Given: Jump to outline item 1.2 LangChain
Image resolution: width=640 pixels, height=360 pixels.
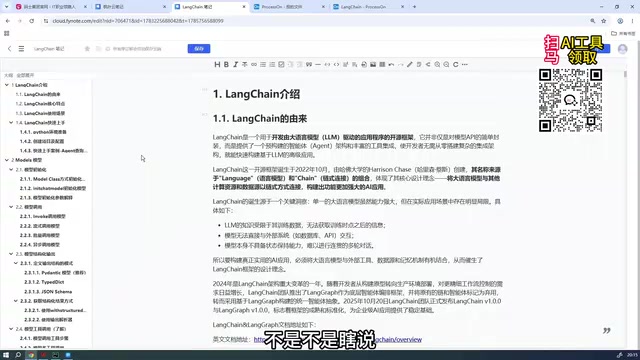Looking at the screenshot, I should [40, 104].
